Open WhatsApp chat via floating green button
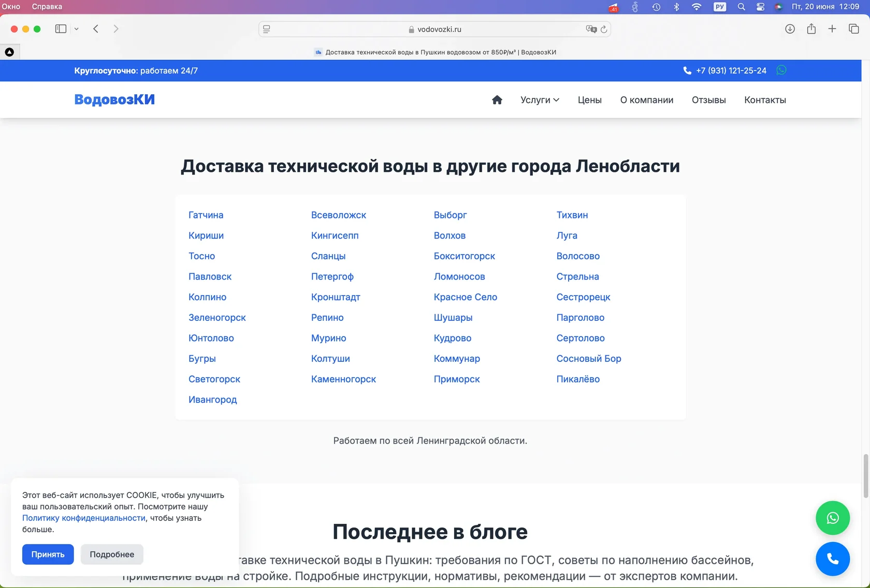This screenshot has height=588, width=870. point(832,518)
